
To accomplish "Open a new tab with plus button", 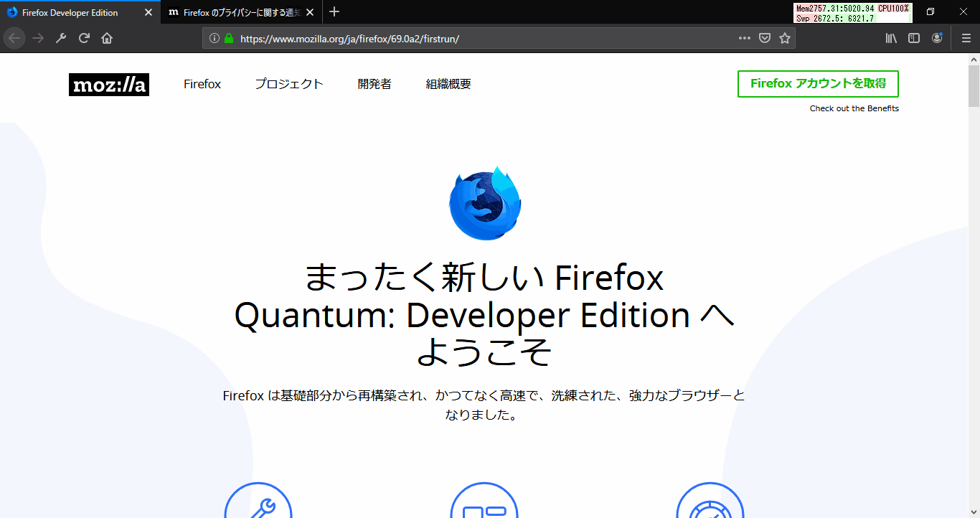I will pos(334,12).
